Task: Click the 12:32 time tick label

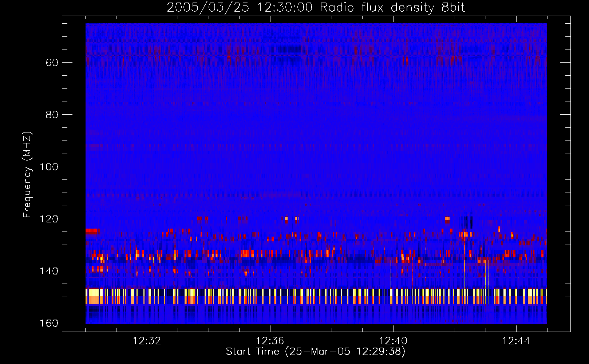Action: [x=147, y=341]
